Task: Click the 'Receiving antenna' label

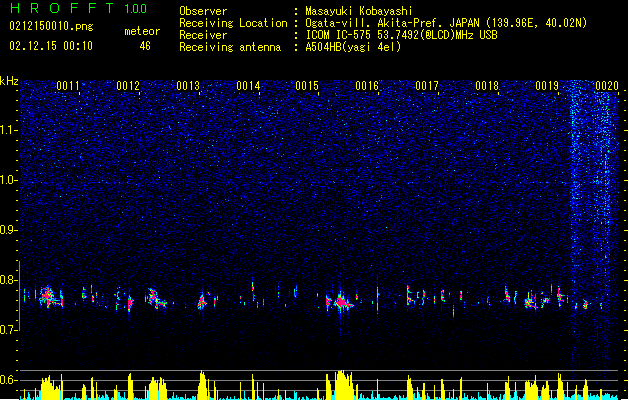Action: tap(230, 47)
